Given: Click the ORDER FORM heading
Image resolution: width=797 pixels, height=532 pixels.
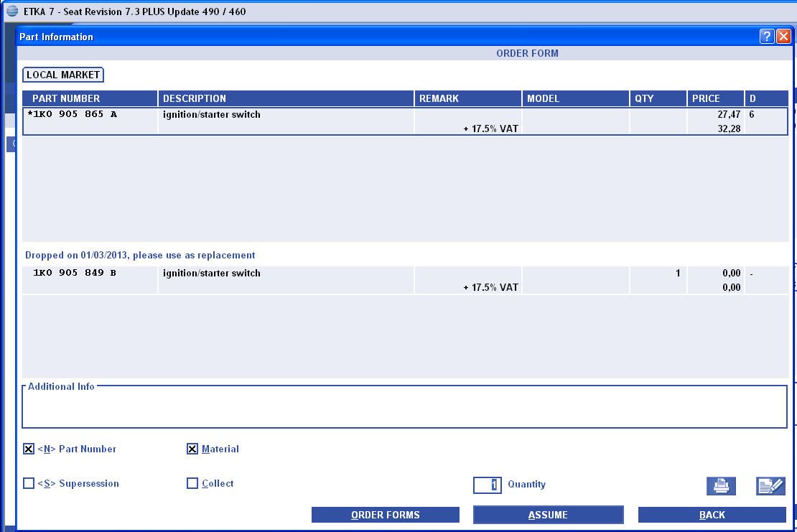Looking at the screenshot, I should click(x=527, y=53).
